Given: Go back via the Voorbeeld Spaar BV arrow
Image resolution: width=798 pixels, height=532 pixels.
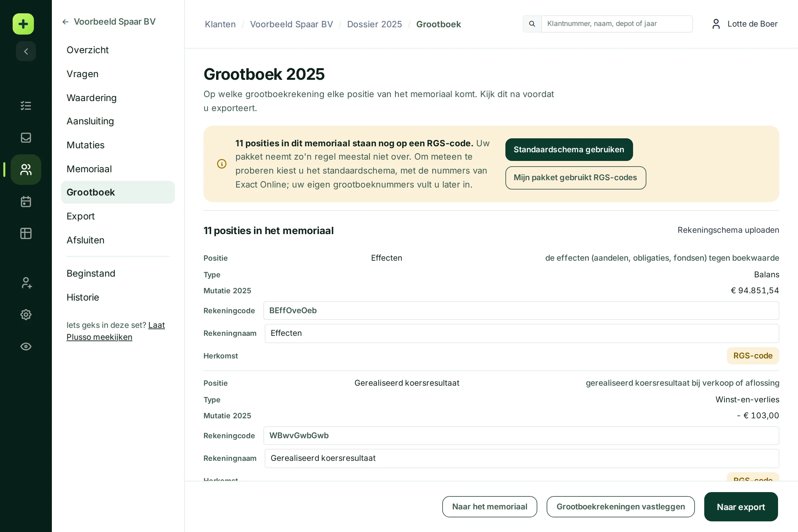Looking at the screenshot, I should pyautogui.click(x=109, y=22).
